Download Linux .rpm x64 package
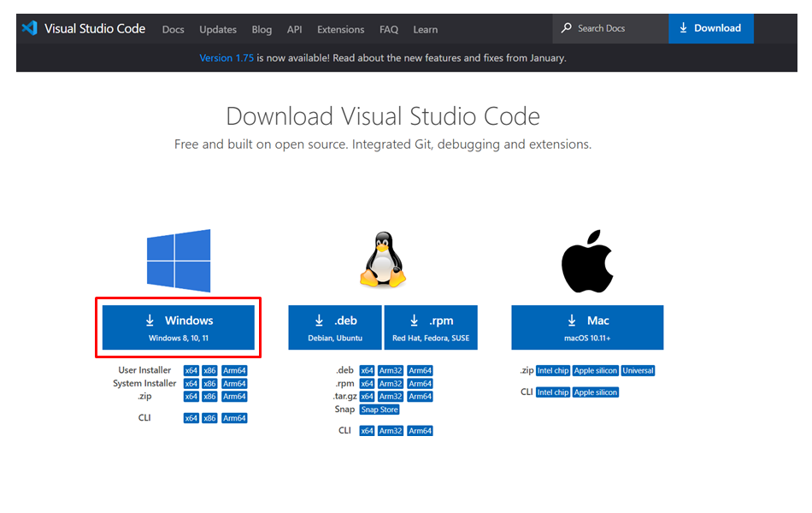The image size is (812, 513). [367, 383]
